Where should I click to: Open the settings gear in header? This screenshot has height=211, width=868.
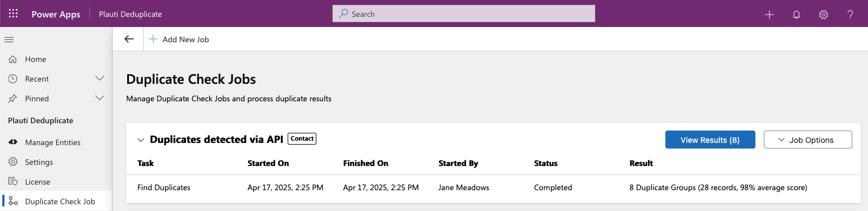coord(824,14)
